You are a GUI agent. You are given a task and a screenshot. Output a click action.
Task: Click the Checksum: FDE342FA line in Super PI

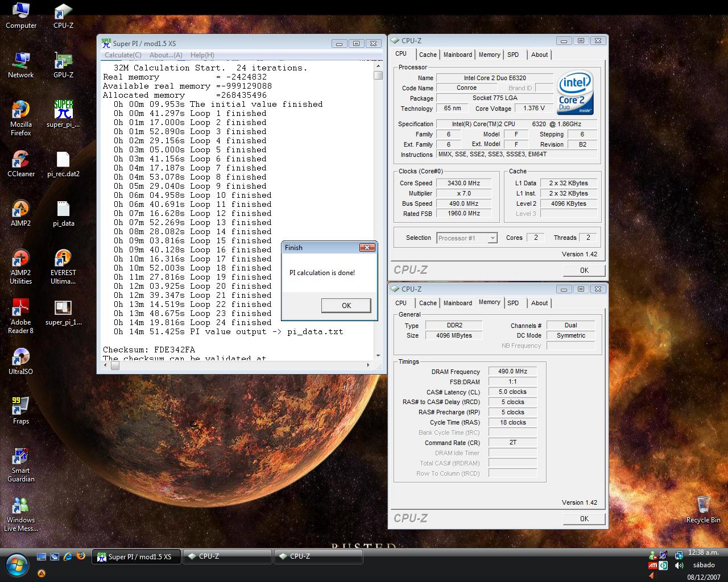click(149, 350)
